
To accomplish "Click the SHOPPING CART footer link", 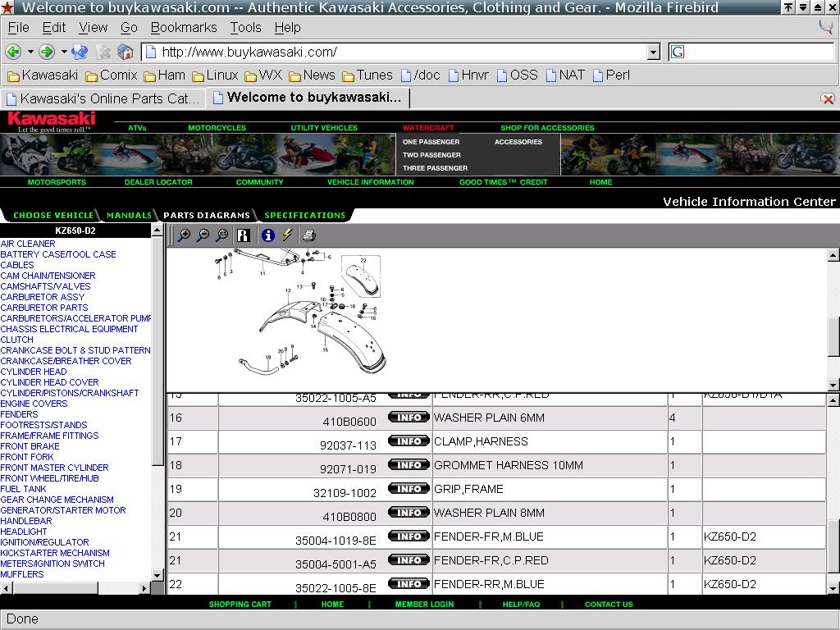I will (240, 605).
